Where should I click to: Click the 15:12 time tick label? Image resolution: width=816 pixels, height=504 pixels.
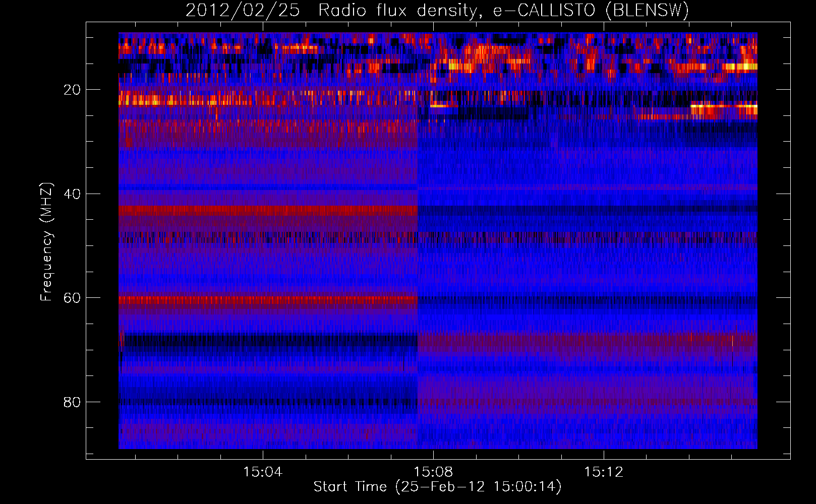pos(604,472)
